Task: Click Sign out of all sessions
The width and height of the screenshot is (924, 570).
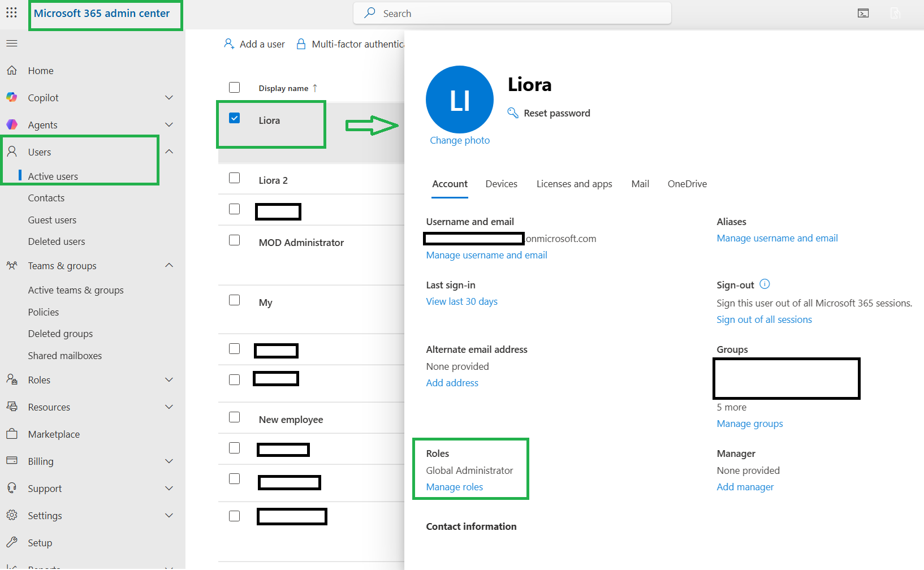Action: coord(764,319)
